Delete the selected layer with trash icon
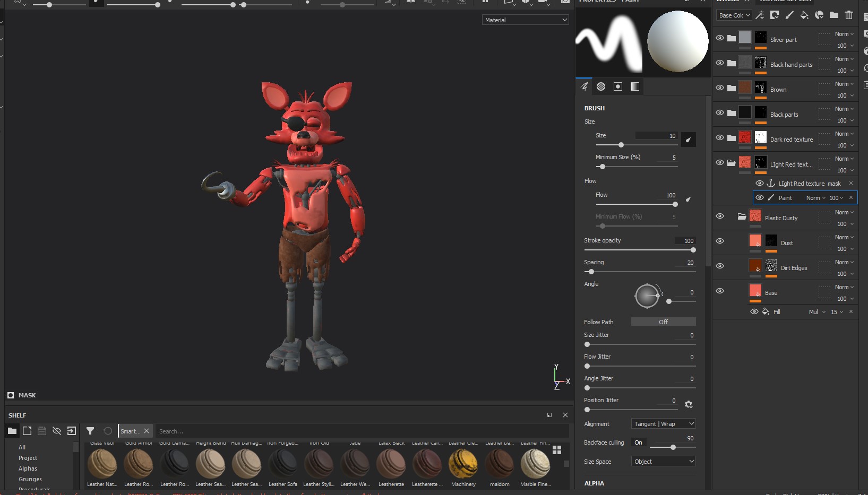 [849, 15]
